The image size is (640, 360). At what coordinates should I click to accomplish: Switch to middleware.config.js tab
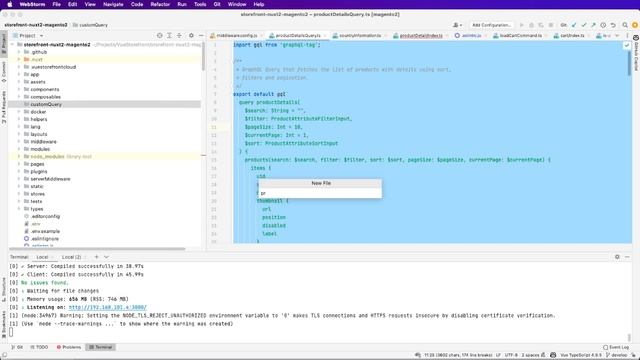tap(236, 36)
